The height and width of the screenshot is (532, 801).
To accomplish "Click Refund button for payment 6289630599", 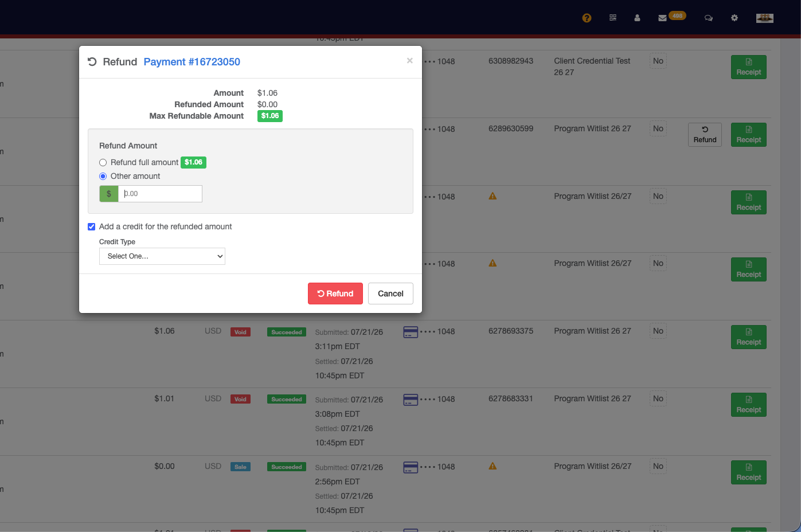I will pyautogui.click(x=705, y=135).
